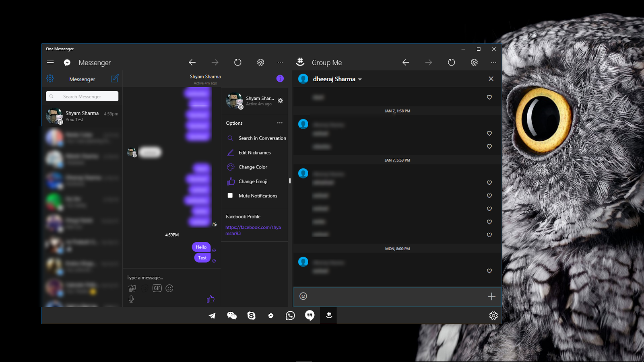644x362 pixels.
Task: Switch to Hangouts service
Action: (310, 316)
